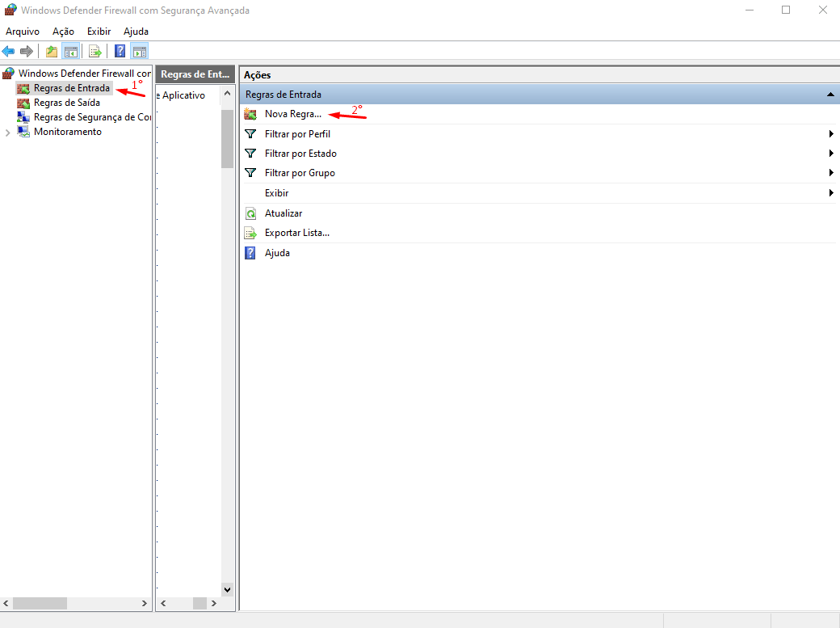The width and height of the screenshot is (840, 628).
Task: Toggle the show/hide console tree icon
Action: tap(71, 52)
